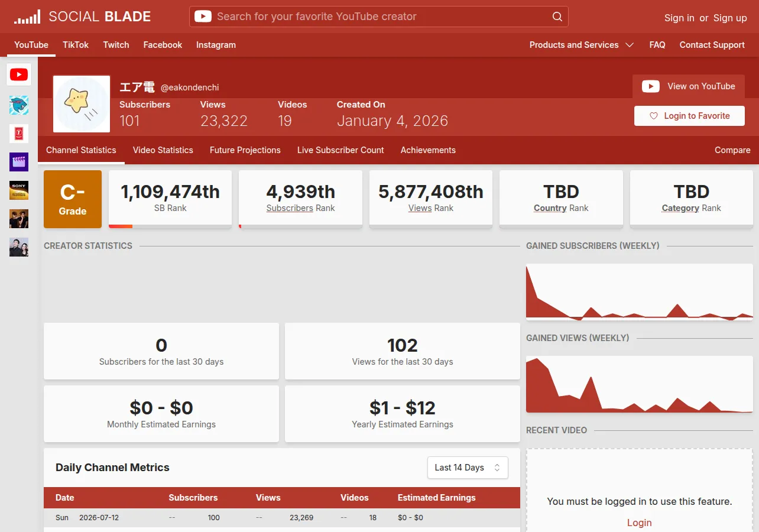This screenshot has height=532, width=759.
Task: Open the Contact Support link
Action: pyautogui.click(x=712, y=45)
